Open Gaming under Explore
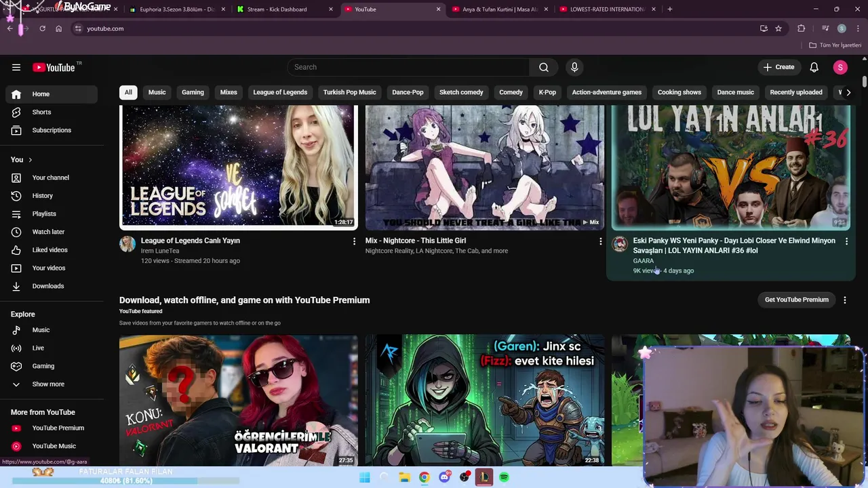 point(53,366)
